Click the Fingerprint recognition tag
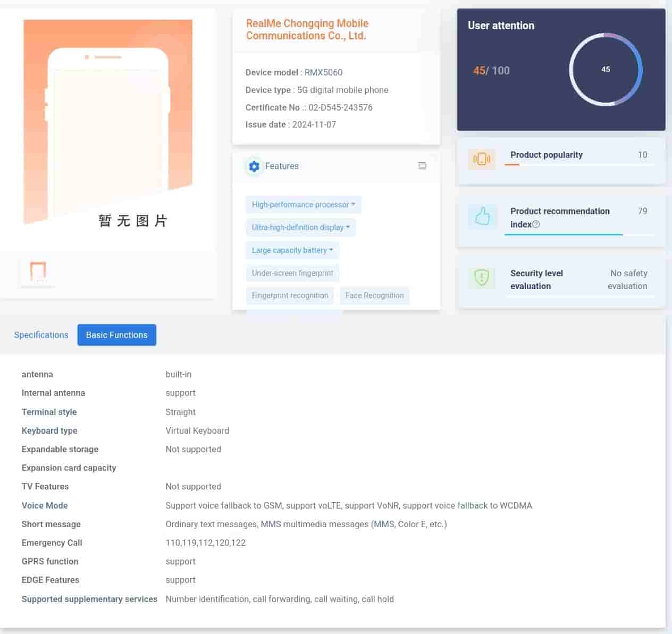 click(x=290, y=295)
